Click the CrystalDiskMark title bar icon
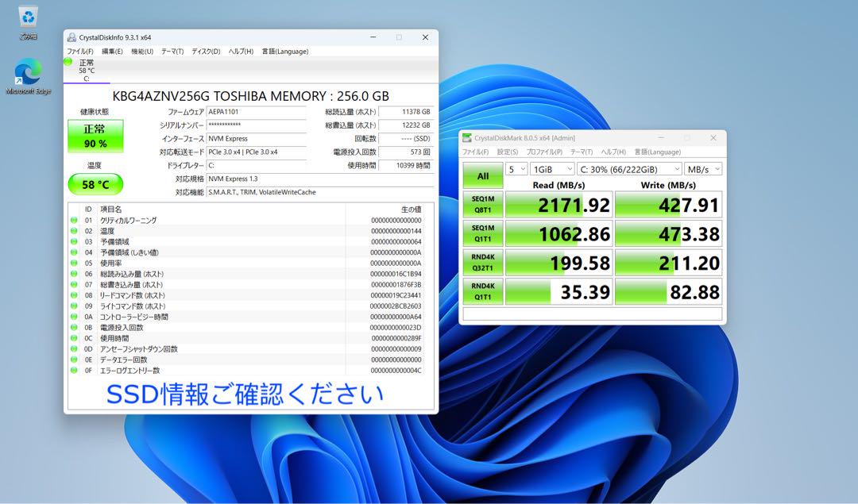The width and height of the screenshot is (858, 504). (x=467, y=138)
